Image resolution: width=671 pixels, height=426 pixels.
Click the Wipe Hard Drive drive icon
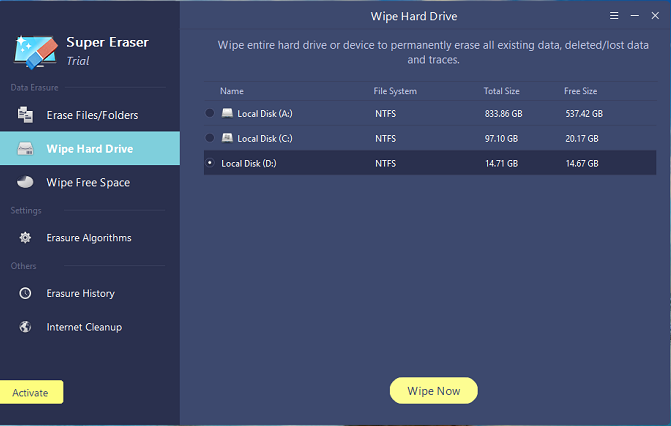click(25, 149)
